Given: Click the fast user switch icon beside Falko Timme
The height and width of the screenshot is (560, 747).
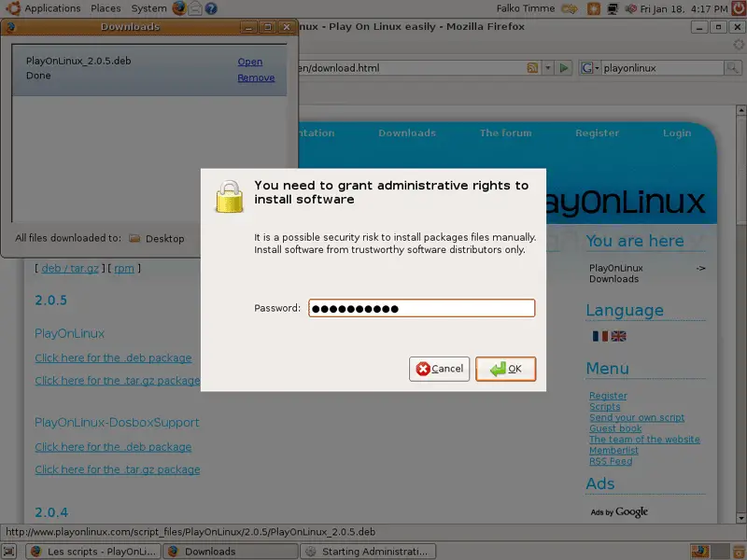Looking at the screenshot, I should click(570, 8).
